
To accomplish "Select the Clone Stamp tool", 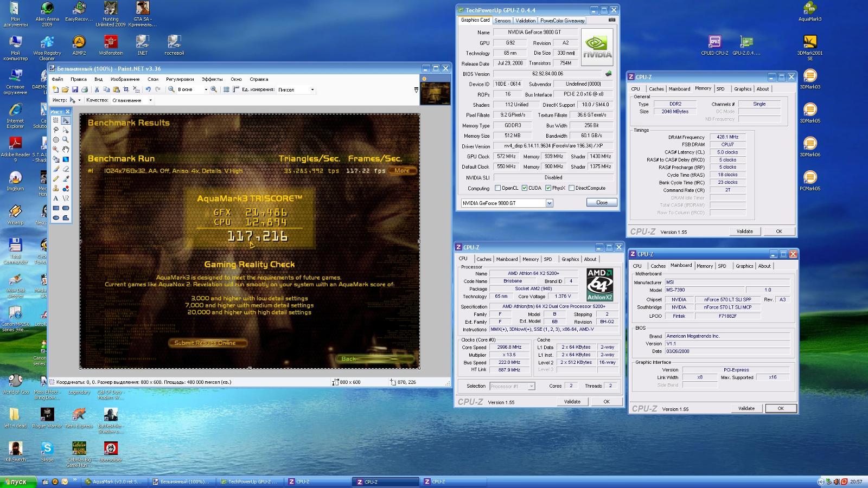I will pos(55,188).
